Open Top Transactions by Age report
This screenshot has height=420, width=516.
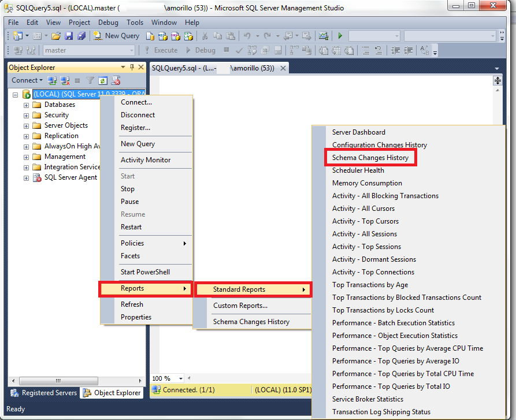point(370,285)
